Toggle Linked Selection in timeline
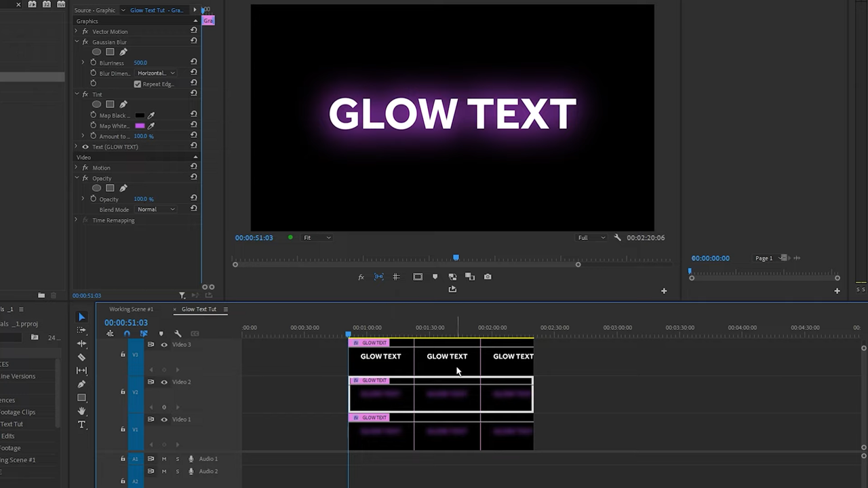The height and width of the screenshot is (488, 868). (144, 334)
